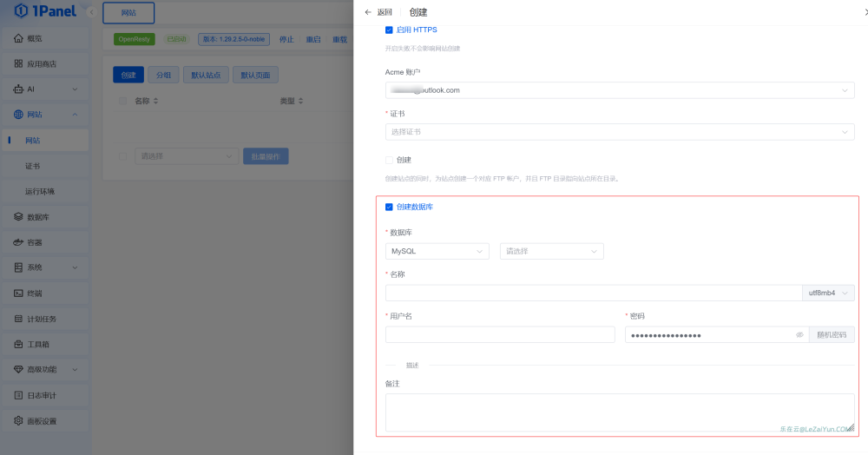Select 证书 submenu item

click(x=45, y=166)
